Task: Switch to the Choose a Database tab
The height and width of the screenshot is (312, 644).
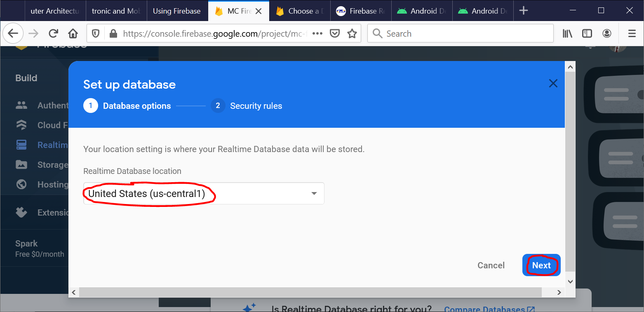Action: [300, 11]
